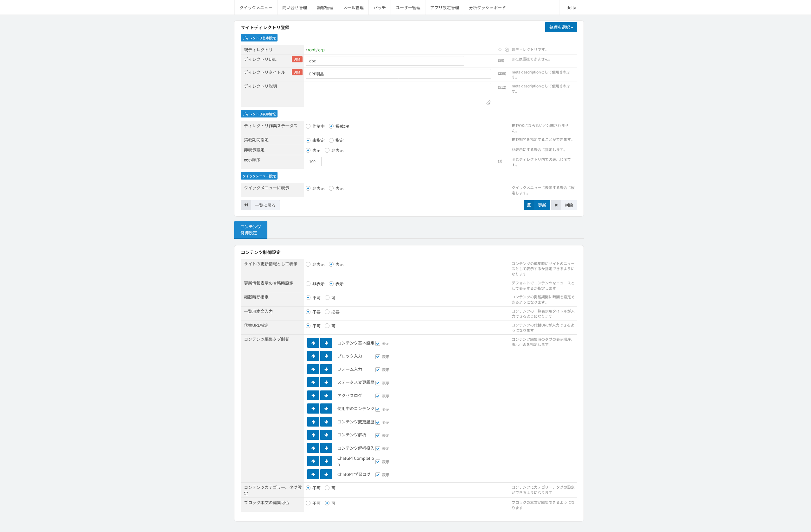Viewport: 811px width, 532px height.
Task: Select 指定 for 掲載期間指定
Action: pos(331,140)
